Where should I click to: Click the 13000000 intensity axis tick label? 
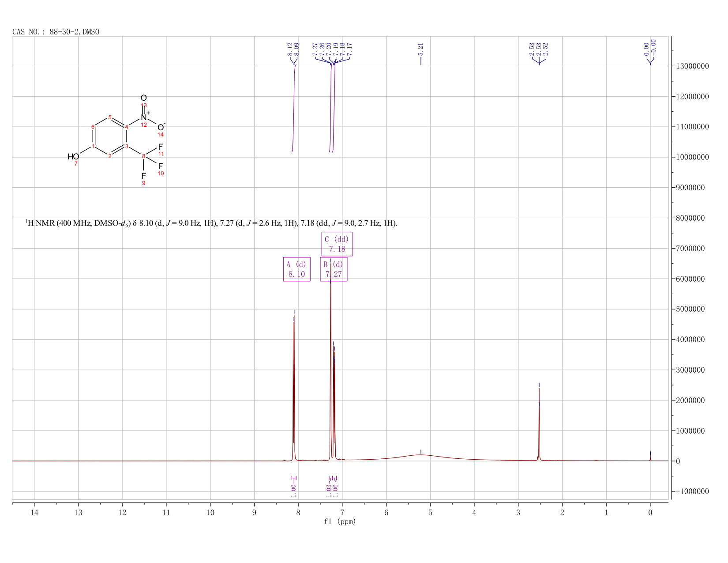coord(692,66)
